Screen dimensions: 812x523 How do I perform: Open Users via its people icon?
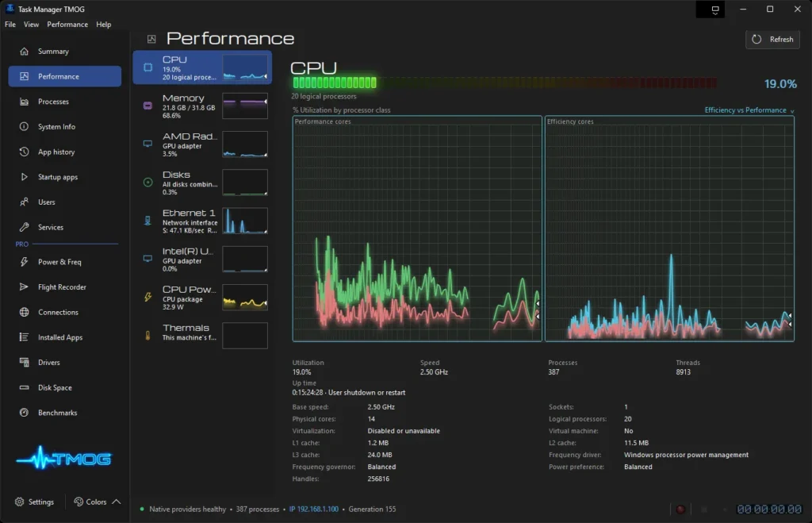24,202
